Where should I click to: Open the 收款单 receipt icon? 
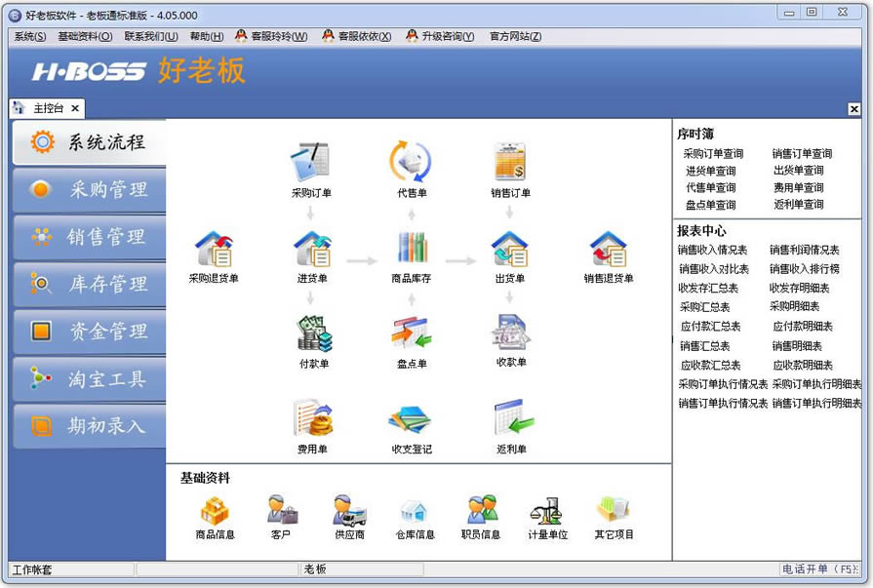tap(511, 333)
